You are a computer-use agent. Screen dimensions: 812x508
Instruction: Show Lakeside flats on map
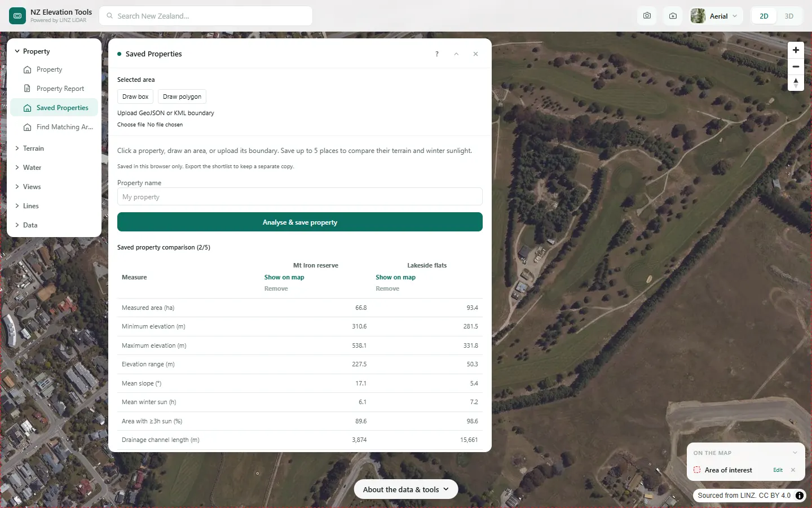pyautogui.click(x=396, y=277)
